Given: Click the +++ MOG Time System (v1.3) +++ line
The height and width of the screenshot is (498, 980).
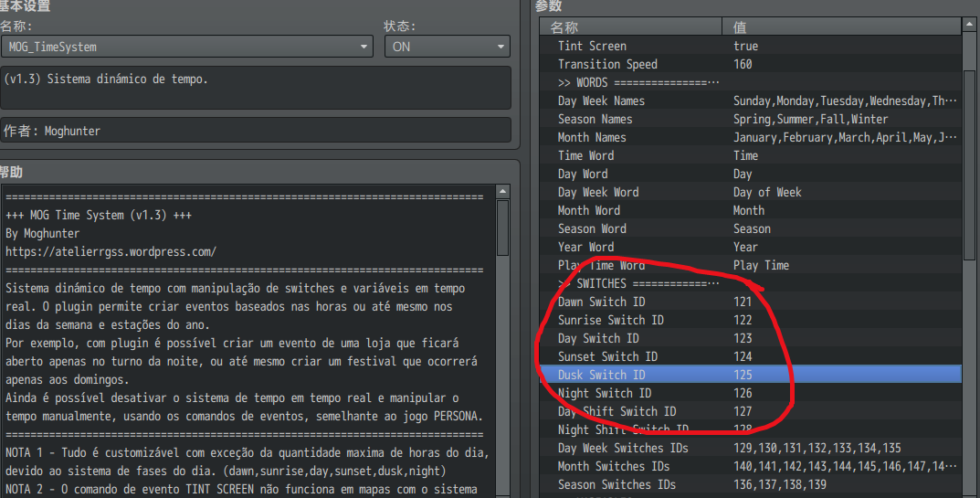Looking at the screenshot, I should pos(99,216).
